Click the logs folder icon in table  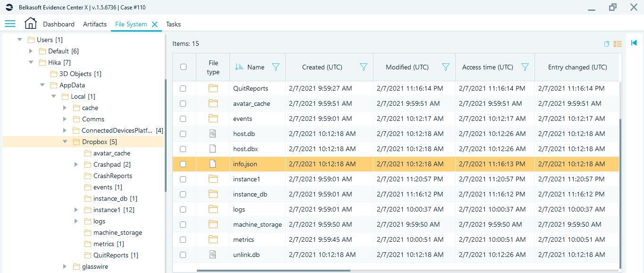point(213,209)
